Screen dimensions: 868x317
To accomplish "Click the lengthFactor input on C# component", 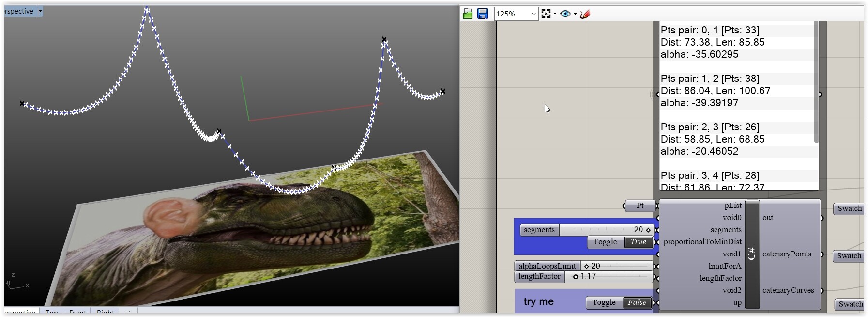I will [x=720, y=278].
